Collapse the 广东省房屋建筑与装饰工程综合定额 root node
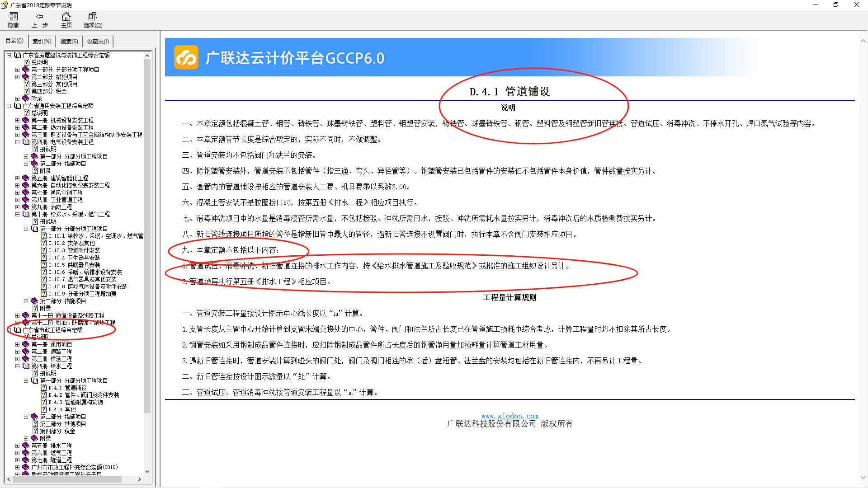 tap(9, 55)
